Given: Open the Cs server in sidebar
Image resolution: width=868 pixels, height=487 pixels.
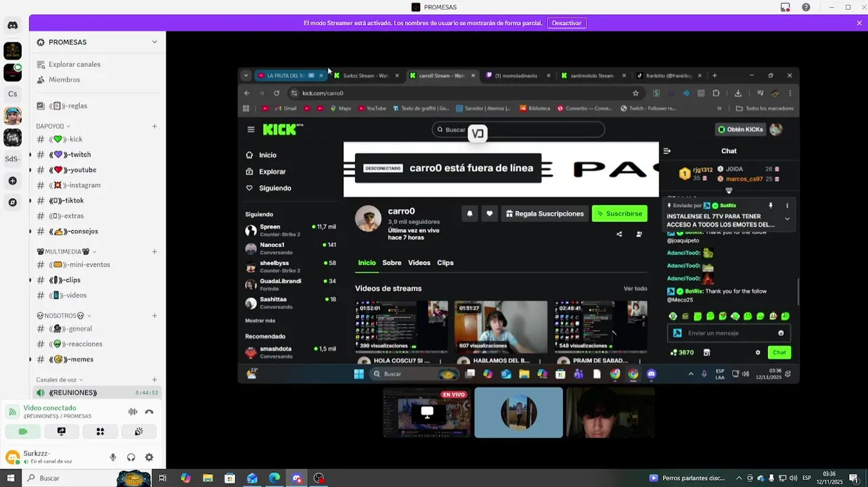Looking at the screenshot, I should tap(12, 94).
